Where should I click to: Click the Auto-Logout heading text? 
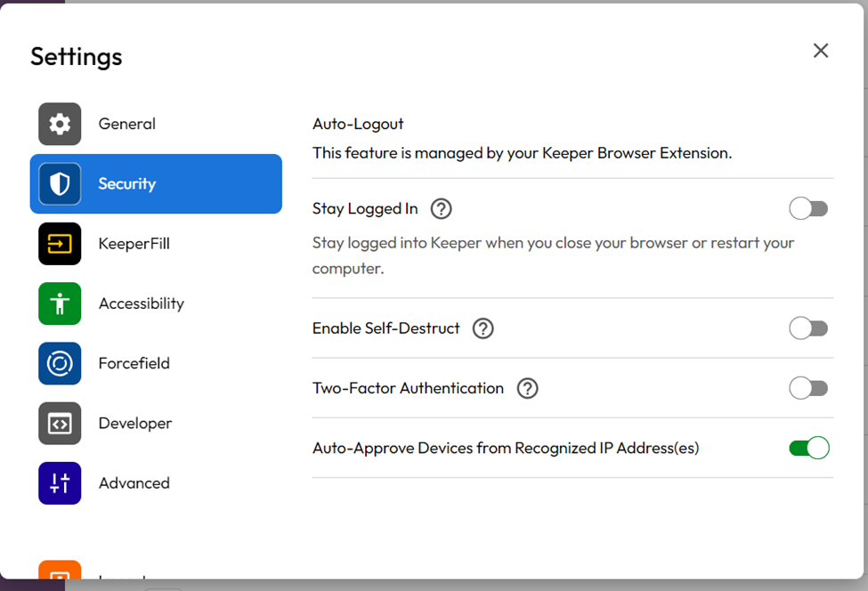[x=358, y=124]
